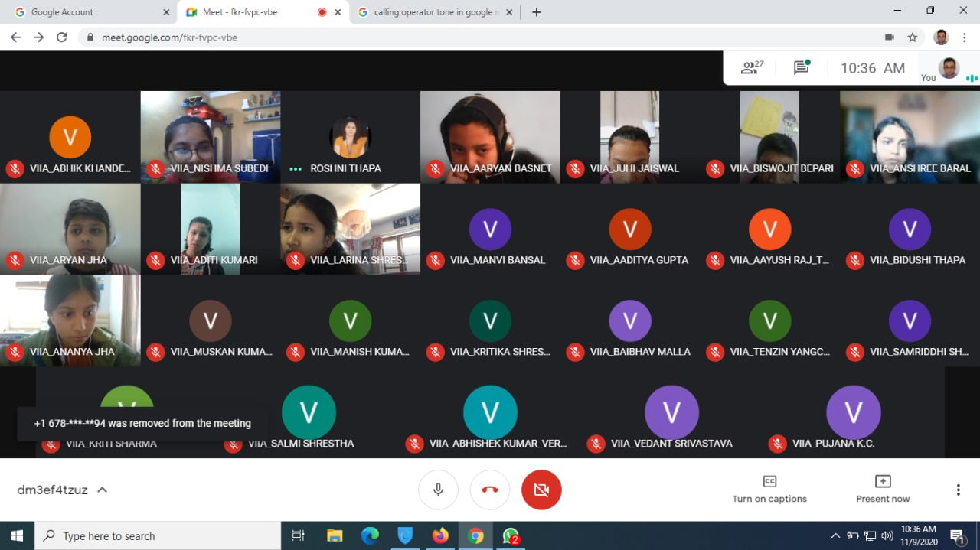Bookmark this page with the star icon
The height and width of the screenshot is (550, 980).
click(x=912, y=37)
